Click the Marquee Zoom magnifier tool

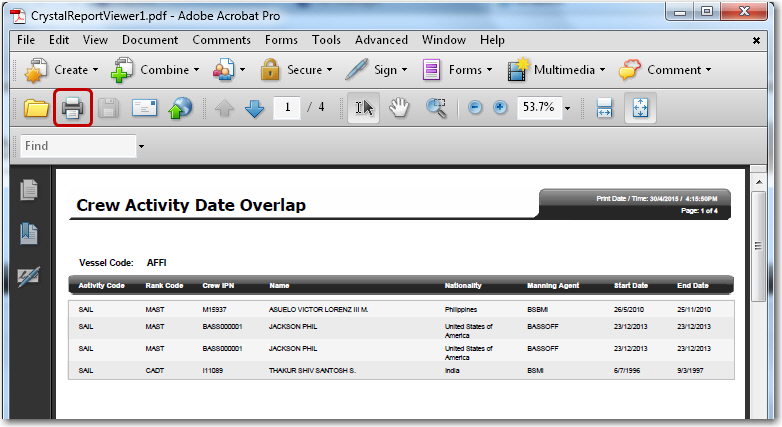coord(436,108)
